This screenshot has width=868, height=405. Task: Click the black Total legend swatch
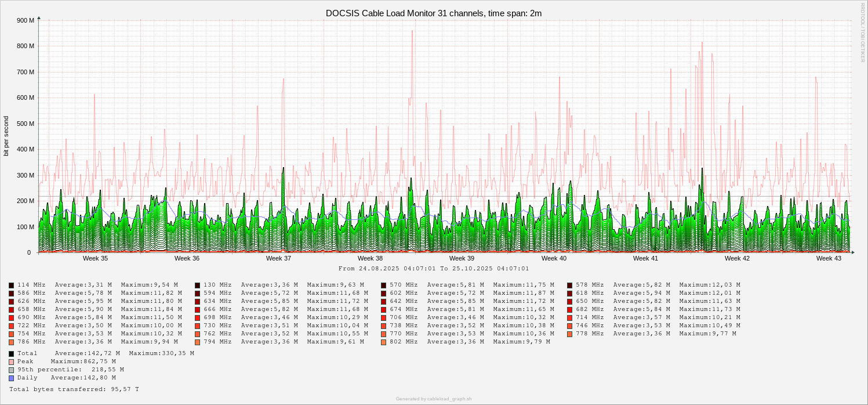pyautogui.click(x=12, y=353)
